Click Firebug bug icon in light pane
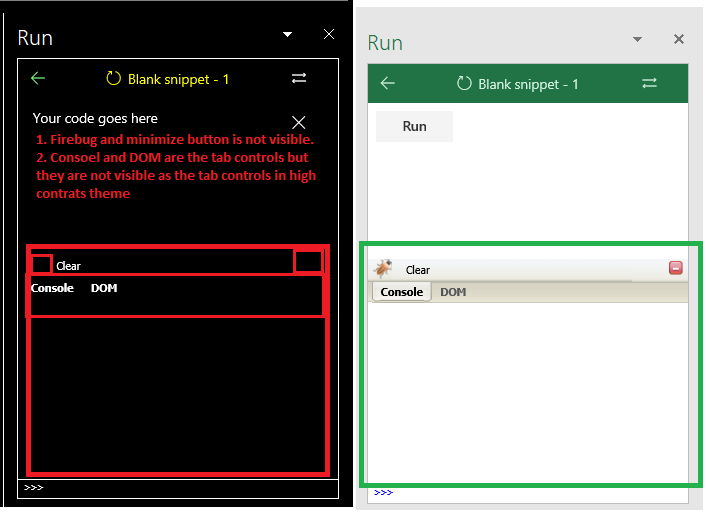 pyautogui.click(x=383, y=268)
